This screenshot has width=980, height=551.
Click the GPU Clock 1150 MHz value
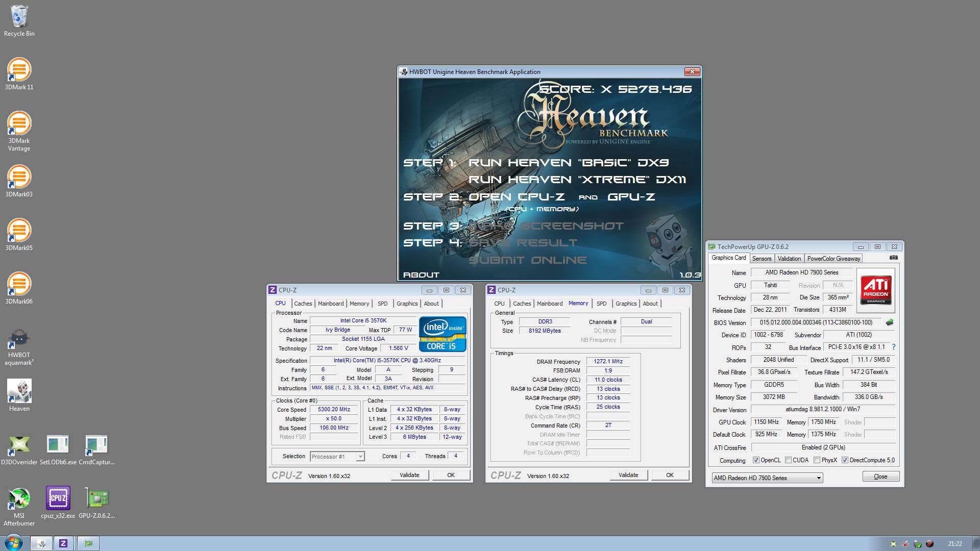(x=766, y=422)
